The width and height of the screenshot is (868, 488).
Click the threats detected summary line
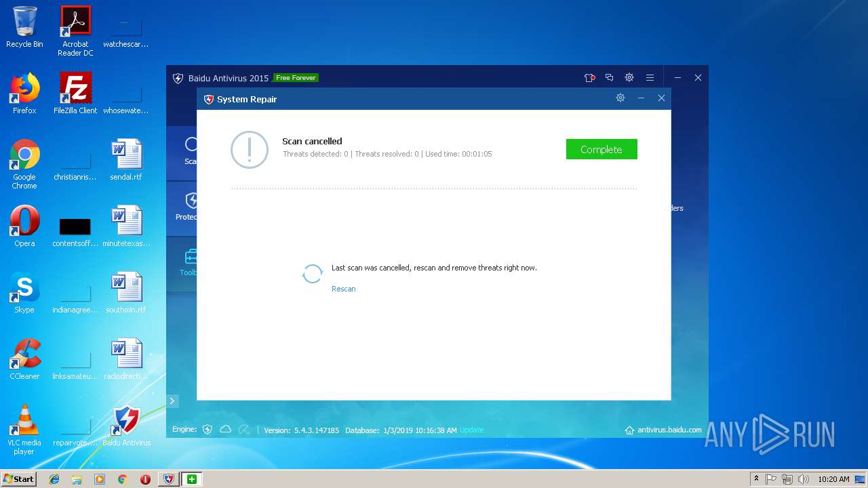387,154
